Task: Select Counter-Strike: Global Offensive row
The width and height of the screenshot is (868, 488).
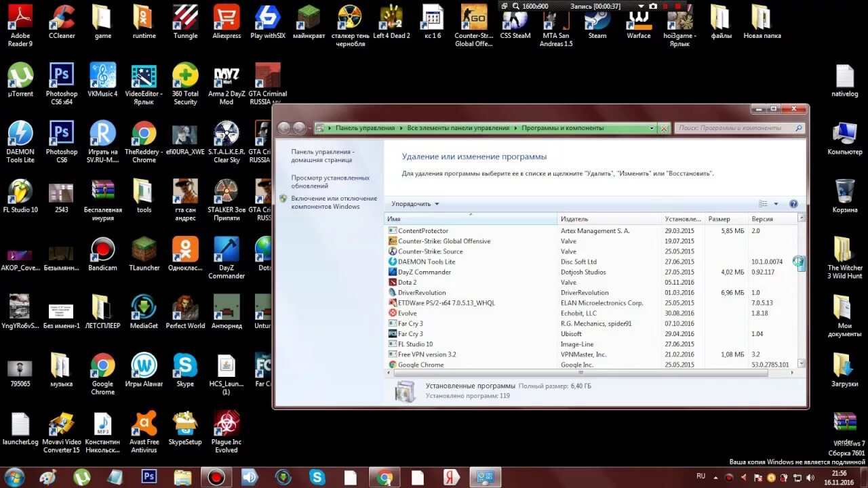Action: coord(591,241)
